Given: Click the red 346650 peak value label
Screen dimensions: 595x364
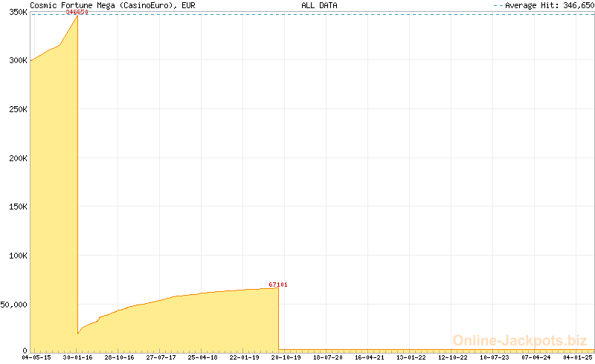Looking at the screenshot, I should point(77,13).
